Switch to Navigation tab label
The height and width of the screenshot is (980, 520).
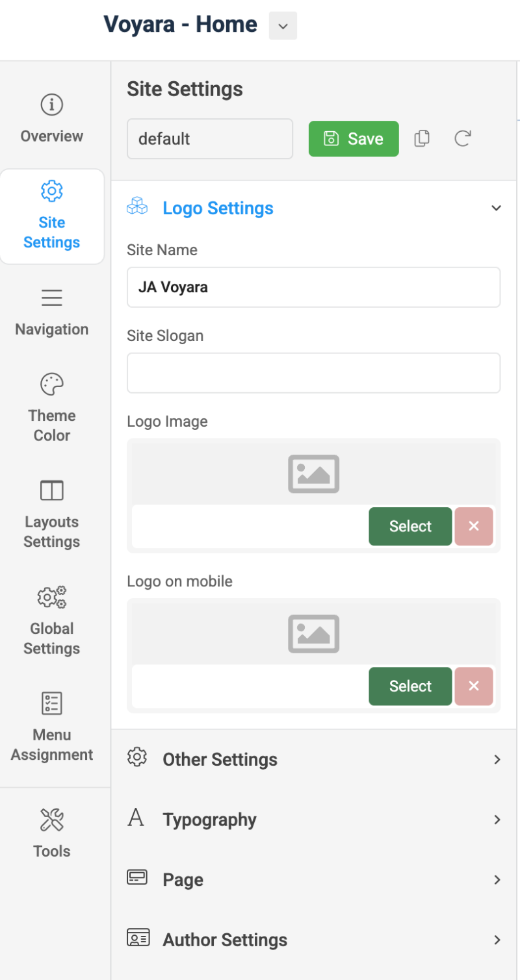(x=52, y=329)
